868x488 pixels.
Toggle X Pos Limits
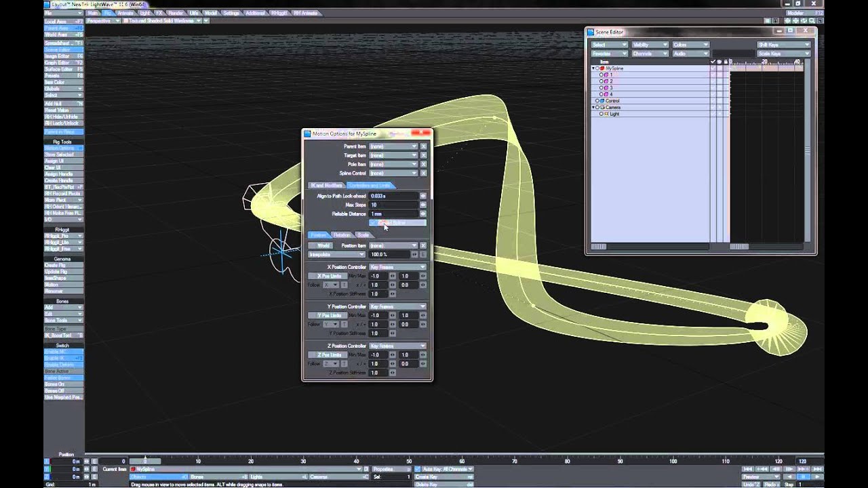point(328,276)
